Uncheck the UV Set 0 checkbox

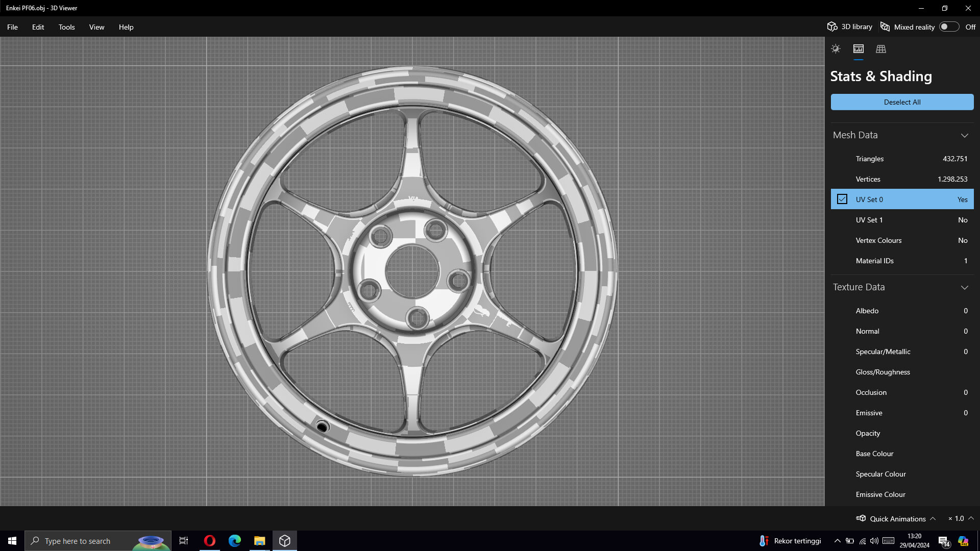coord(842,199)
